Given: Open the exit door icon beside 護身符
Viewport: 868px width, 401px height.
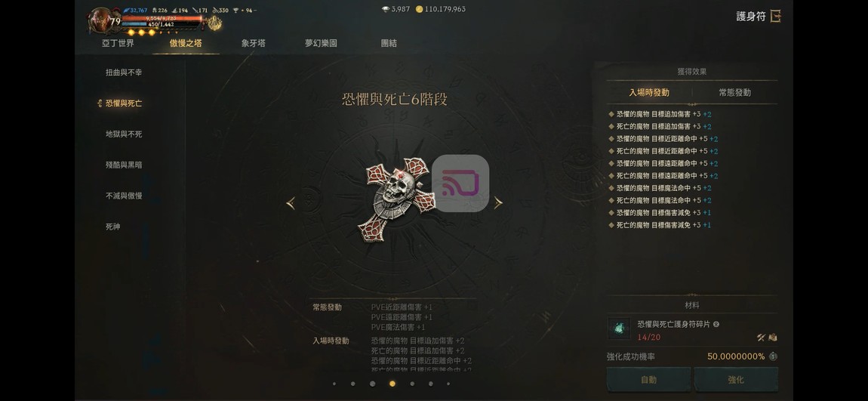Looking at the screenshot, I should 775,16.
